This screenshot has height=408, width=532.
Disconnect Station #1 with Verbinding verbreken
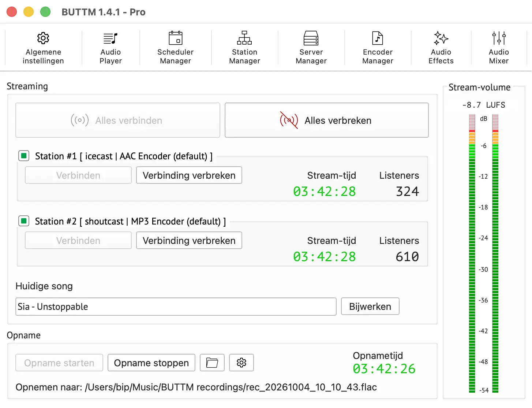pyautogui.click(x=189, y=175)
